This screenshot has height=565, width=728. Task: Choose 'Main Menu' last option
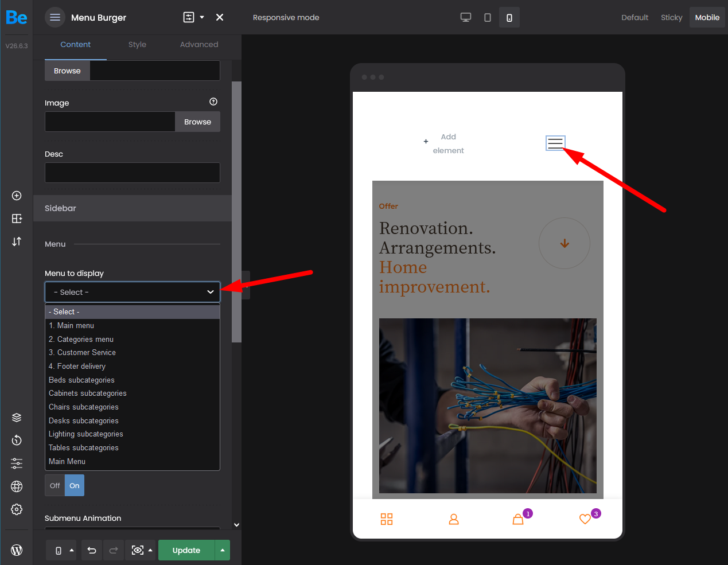(133, 461)
